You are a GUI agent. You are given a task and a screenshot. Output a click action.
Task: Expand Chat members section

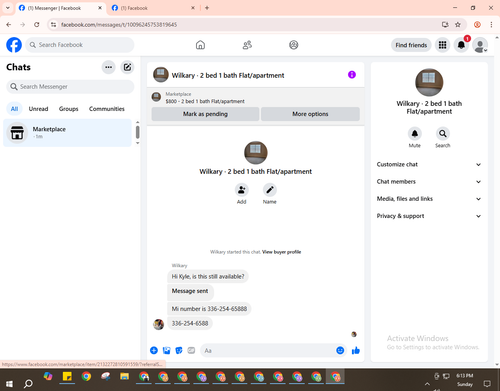(x=429, y=182)
